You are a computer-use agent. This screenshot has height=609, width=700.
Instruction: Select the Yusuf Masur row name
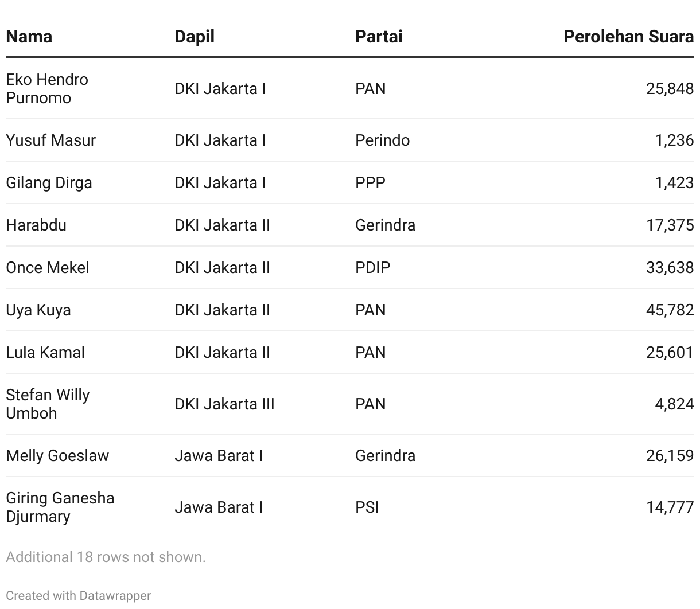coord(50,140)
